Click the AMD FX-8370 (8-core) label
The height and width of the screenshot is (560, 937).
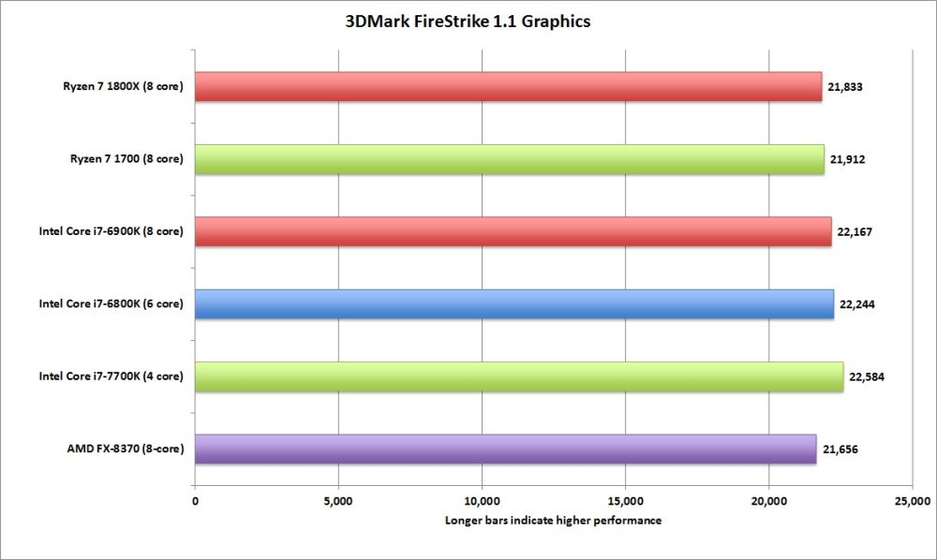coord(126,449)
